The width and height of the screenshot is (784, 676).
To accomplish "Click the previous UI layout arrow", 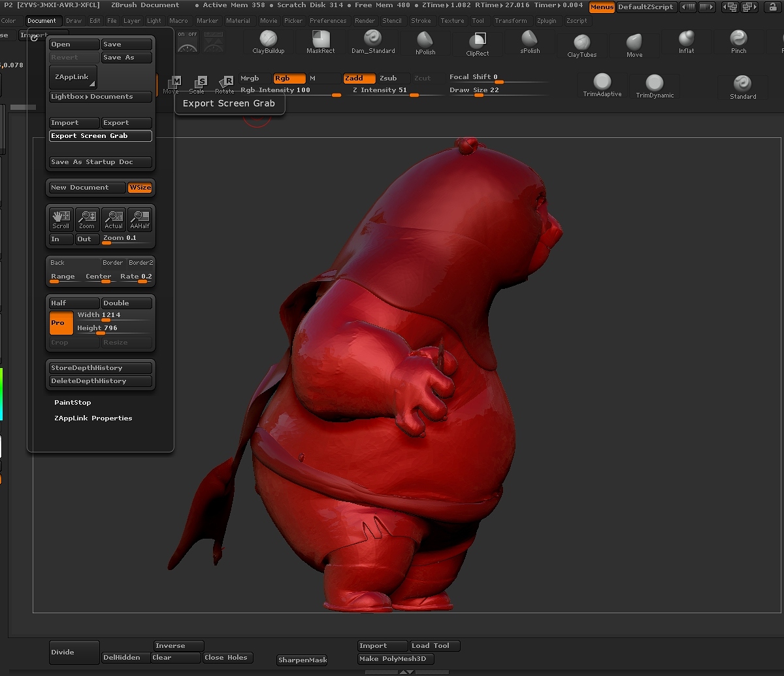I will [x=687, y=7].
